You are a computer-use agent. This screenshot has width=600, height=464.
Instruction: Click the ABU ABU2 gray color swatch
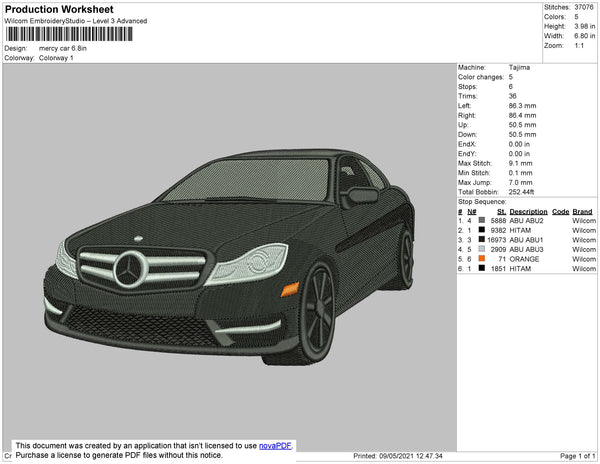tap(482, 220)
